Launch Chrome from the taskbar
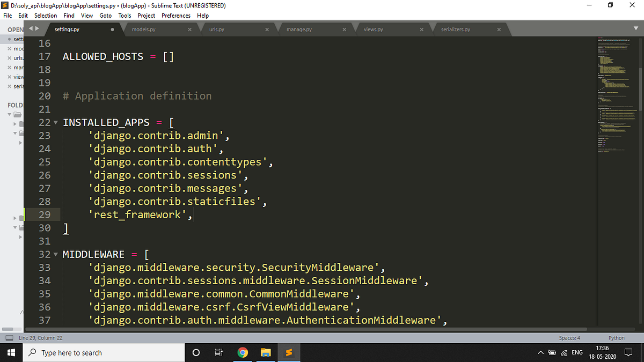Viewport: 644px width, 362px height. click(243, 352)
